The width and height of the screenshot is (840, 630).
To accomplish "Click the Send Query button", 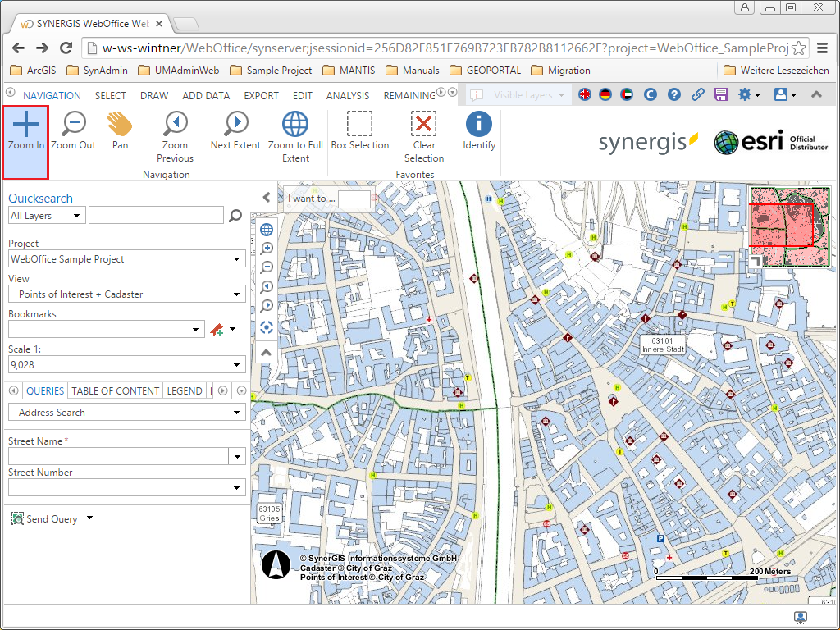I will 45,518.
